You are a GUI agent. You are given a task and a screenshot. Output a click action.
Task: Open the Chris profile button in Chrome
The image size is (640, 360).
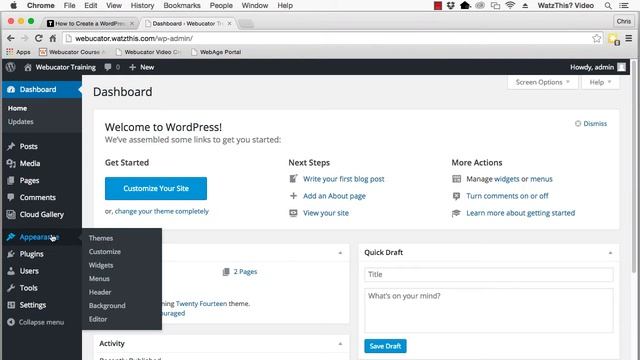(x=623, y=21)
